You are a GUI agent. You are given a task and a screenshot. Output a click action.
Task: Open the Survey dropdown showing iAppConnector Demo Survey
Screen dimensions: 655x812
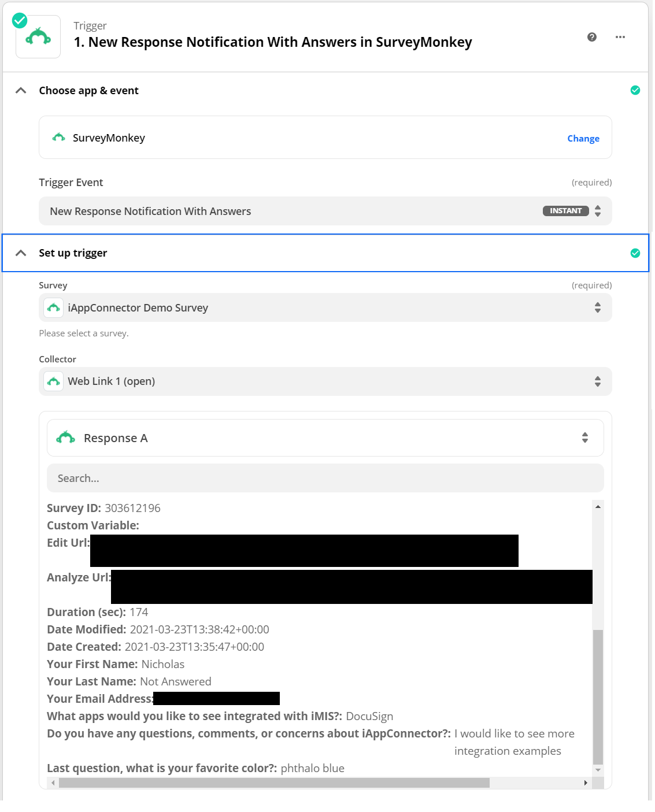[x=325, y=307]
